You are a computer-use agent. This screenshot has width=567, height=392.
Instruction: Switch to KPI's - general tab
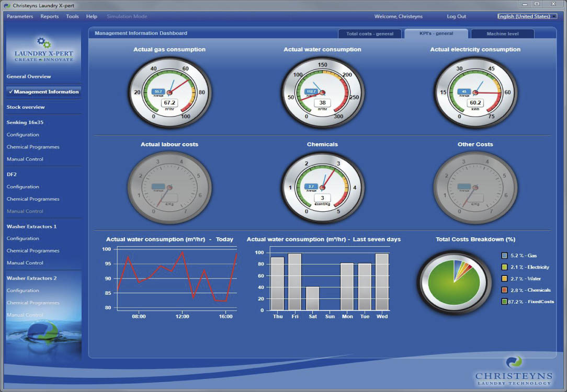click(x=436, y=33)
